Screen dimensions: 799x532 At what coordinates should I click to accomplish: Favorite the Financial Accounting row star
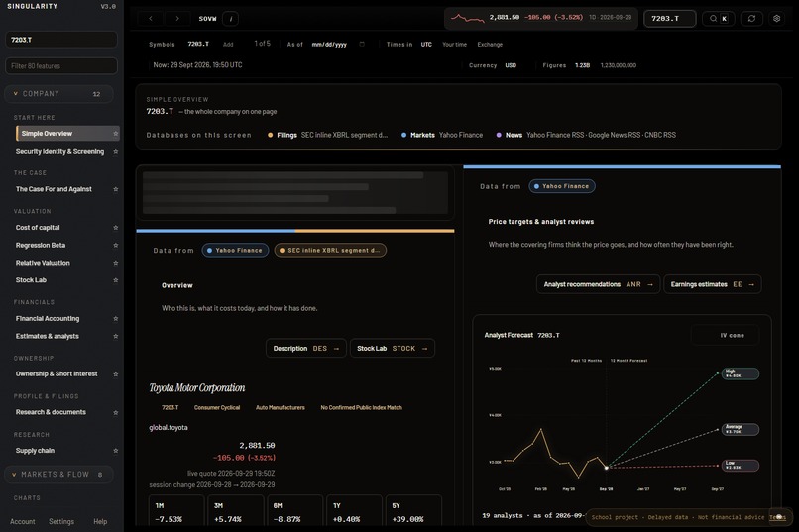pyautogui.click(x=116, y=319)
